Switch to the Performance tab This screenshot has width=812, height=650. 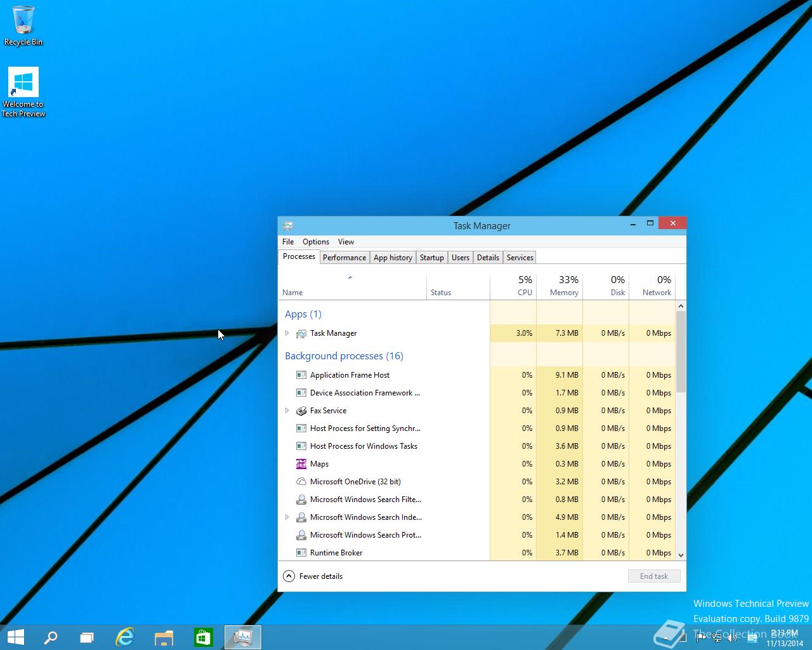344,258
